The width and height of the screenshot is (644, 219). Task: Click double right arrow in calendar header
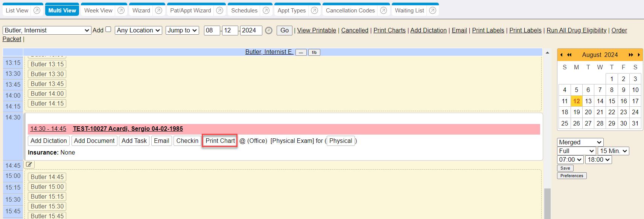[631, 55]
